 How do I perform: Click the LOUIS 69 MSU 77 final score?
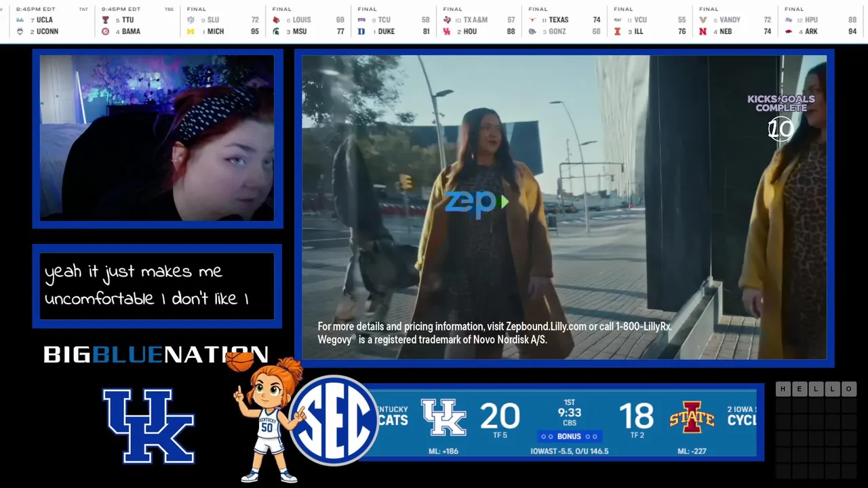(x=309, y=21)
